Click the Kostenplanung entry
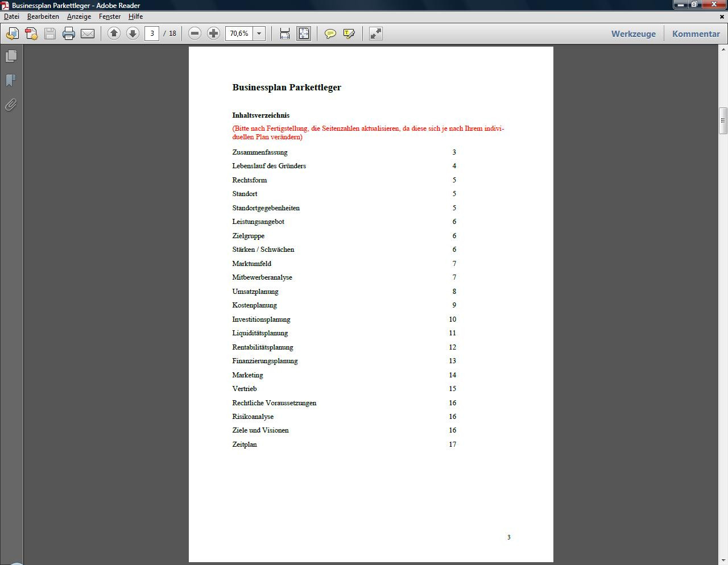Viewport: 728px width, 565px height. pyautogui.click(x=255, y=305)
